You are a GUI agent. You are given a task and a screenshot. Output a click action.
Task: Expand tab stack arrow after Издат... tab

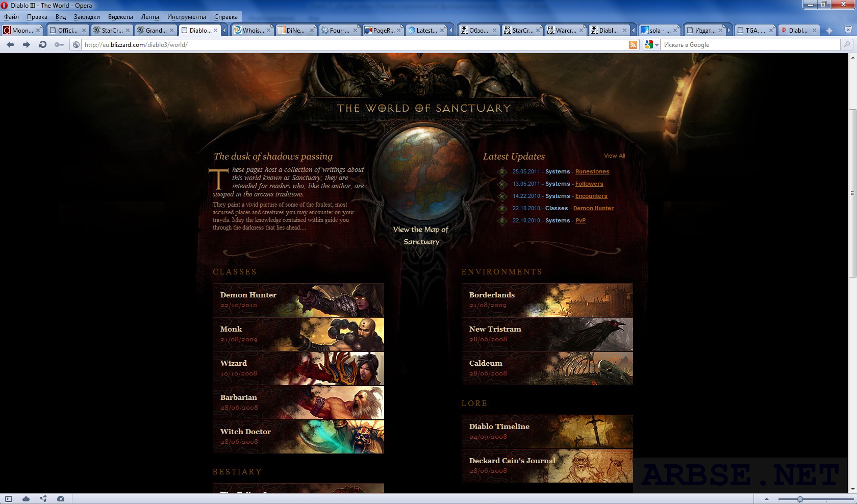[729, 31]
